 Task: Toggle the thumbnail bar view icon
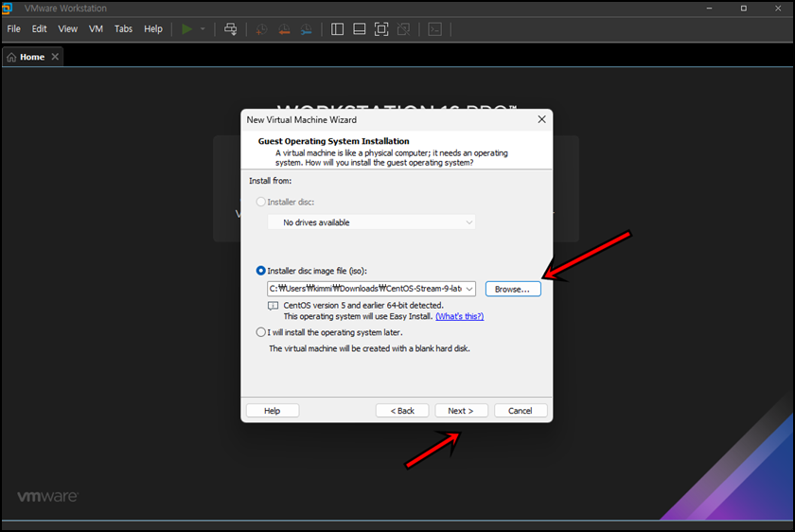coord(360,29)
